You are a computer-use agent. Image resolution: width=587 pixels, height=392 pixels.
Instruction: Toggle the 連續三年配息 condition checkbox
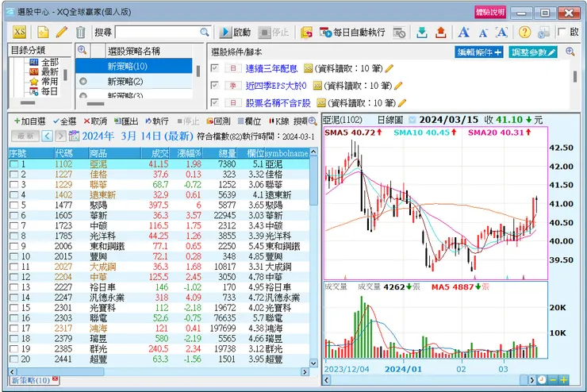click(x=214, y=68)
